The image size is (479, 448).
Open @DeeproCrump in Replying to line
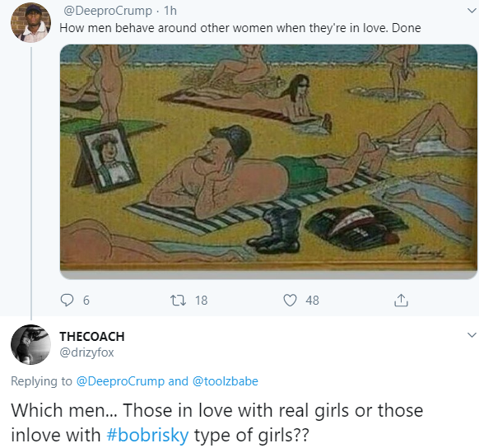coord(120,381)
